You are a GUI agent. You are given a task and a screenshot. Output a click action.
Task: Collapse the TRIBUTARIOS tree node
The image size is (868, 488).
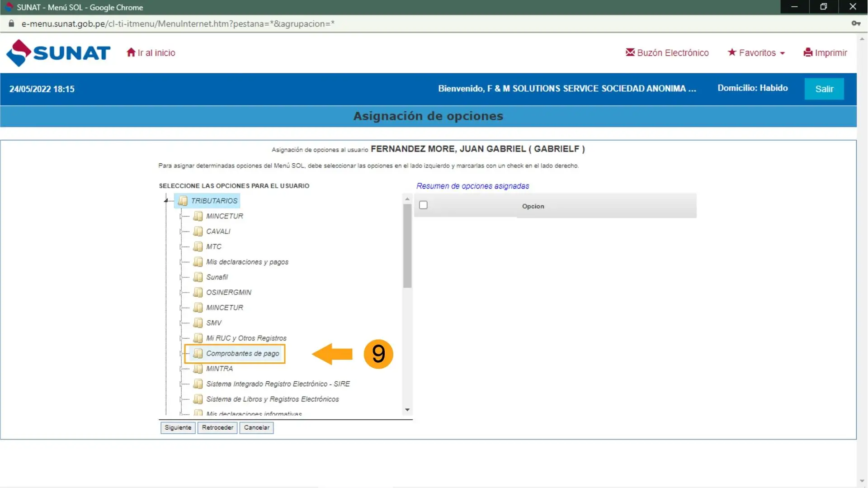[x=166, y=200]
